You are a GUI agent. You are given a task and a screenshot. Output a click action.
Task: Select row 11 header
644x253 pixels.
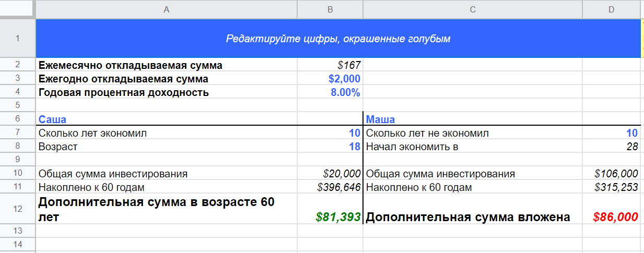pyautogui.click(x=17, y=187)
